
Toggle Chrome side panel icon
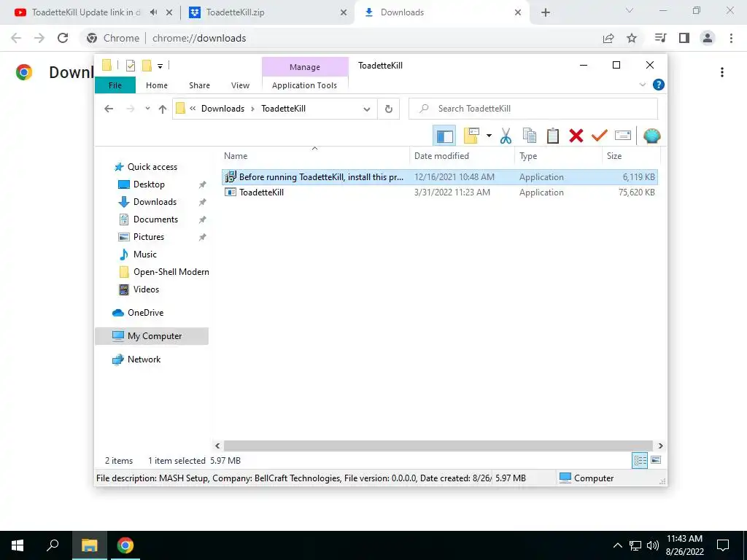(x=684, y=38)
